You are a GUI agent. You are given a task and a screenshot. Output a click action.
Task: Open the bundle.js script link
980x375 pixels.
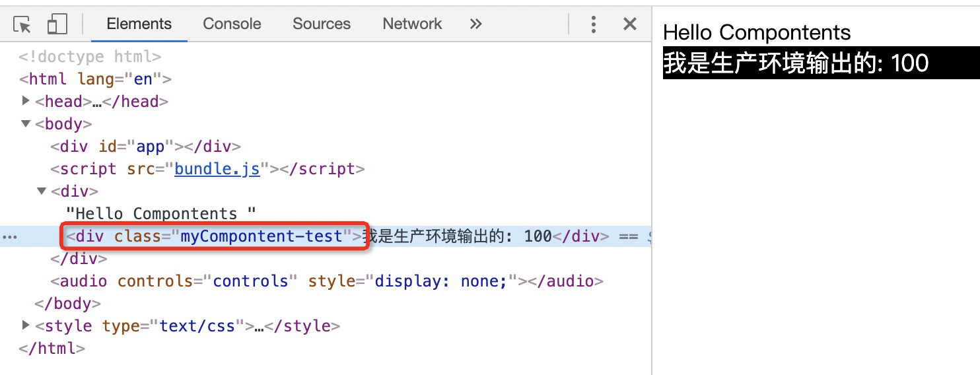click(217, 169)
